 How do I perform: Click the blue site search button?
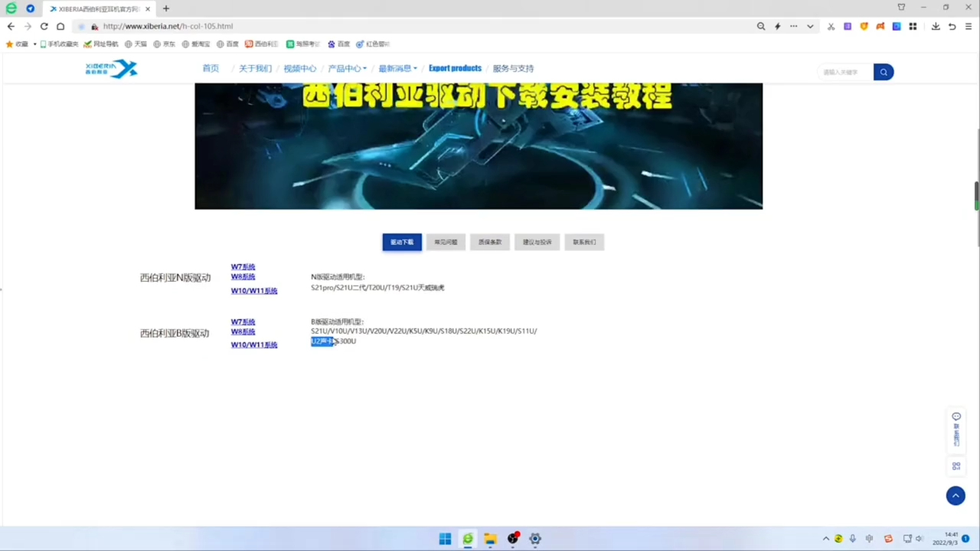pos(884,72)
